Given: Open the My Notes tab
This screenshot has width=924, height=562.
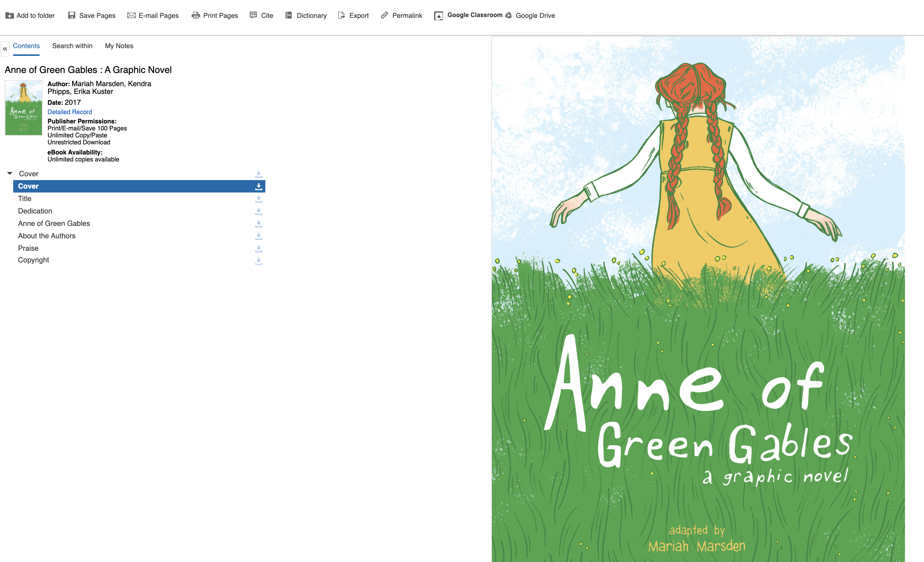Looking at the screenshot, I should [x=119, y=46].
